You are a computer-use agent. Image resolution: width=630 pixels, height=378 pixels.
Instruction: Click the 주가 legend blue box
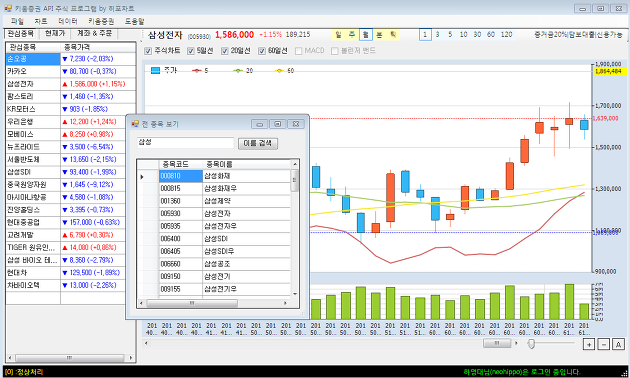click(155, 71)
